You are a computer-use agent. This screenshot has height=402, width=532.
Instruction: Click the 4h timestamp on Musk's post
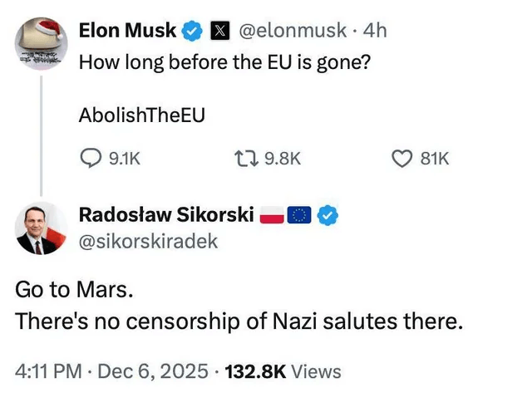pyautogui.click(x=376, y=32)
